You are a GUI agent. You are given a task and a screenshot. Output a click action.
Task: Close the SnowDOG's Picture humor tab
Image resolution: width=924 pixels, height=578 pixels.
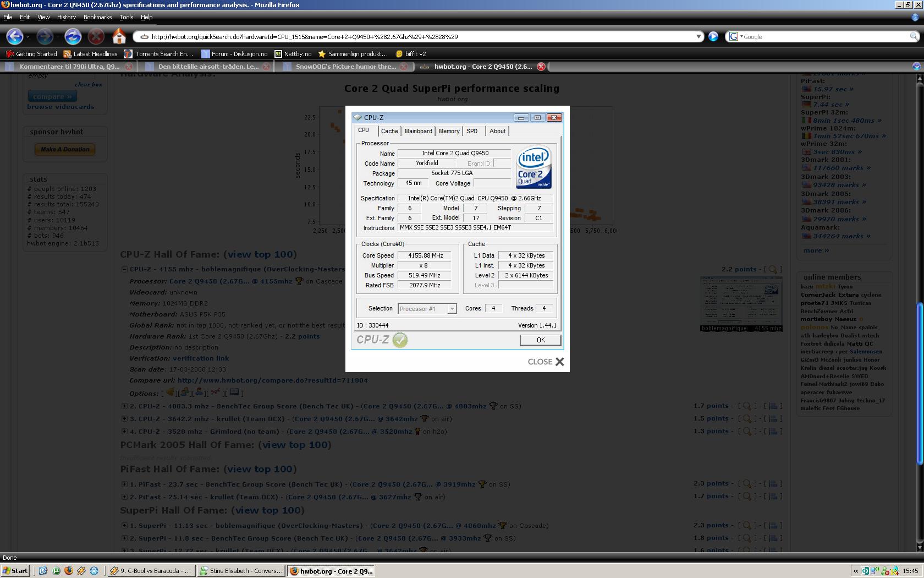click(404, 67)
